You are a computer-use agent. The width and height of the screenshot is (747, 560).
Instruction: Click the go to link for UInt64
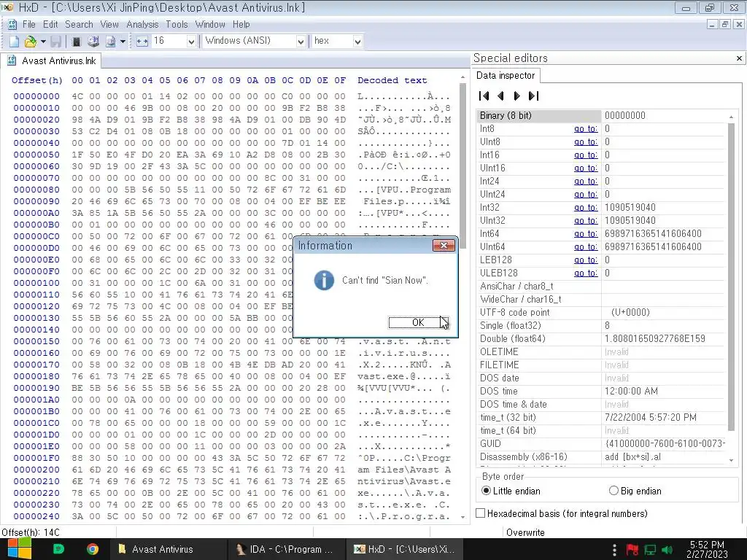coord(586,247)
